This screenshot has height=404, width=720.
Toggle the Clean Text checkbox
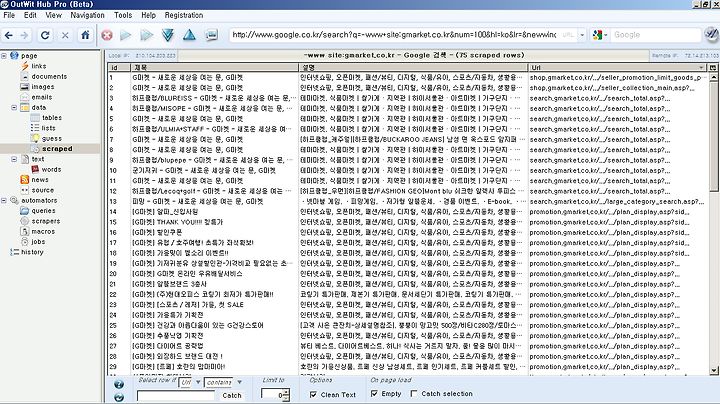(x=313, y=394)
